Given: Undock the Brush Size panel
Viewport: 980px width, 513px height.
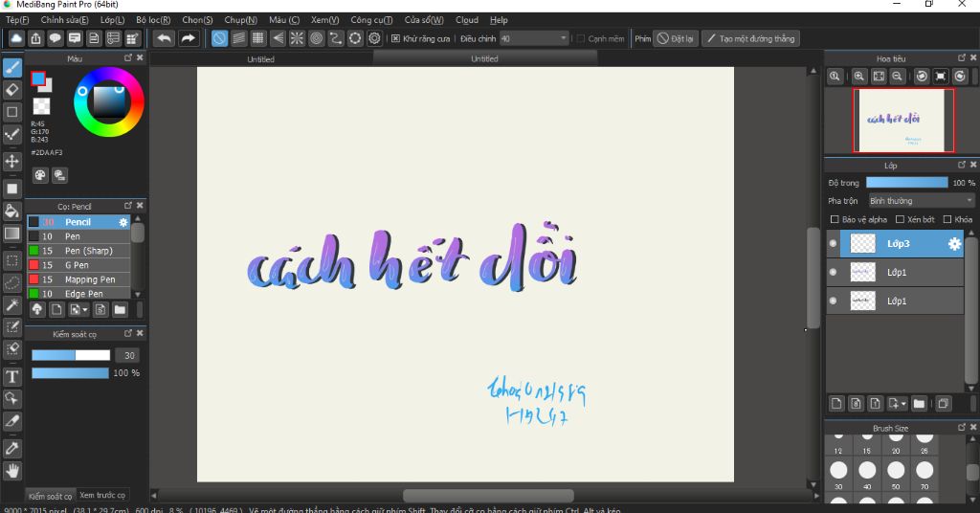Looking at the screenshot, I should [962, 428].
